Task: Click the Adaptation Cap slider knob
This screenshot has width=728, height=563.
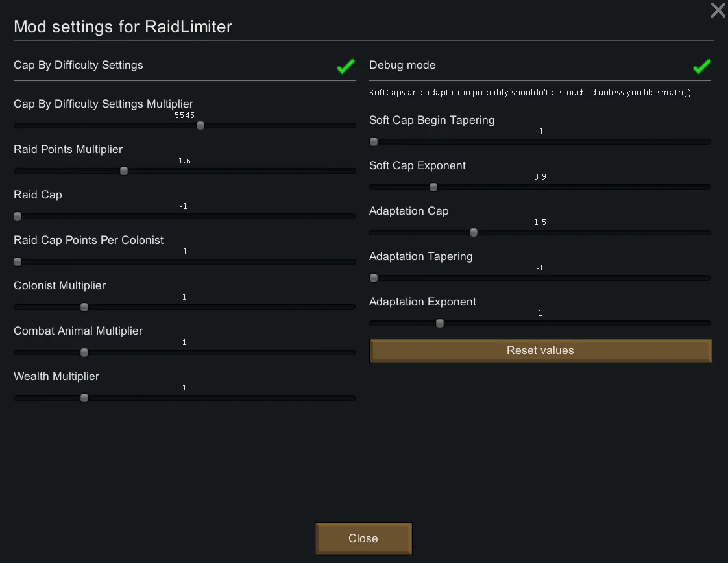Action: point(474,232)
